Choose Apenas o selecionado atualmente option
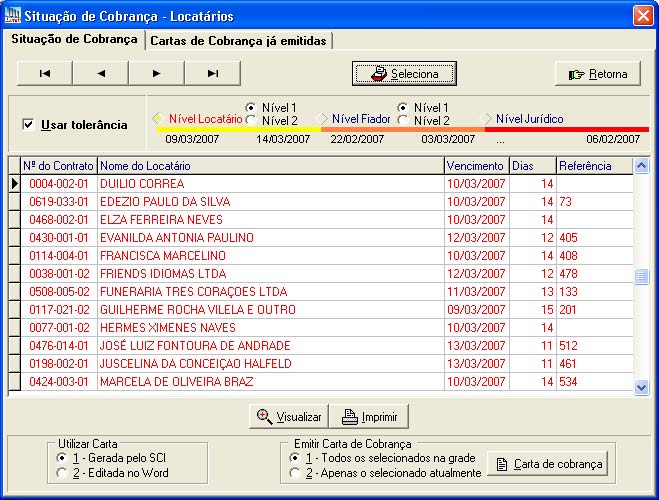This screenshot has height=500, width=659. point(295,472)
